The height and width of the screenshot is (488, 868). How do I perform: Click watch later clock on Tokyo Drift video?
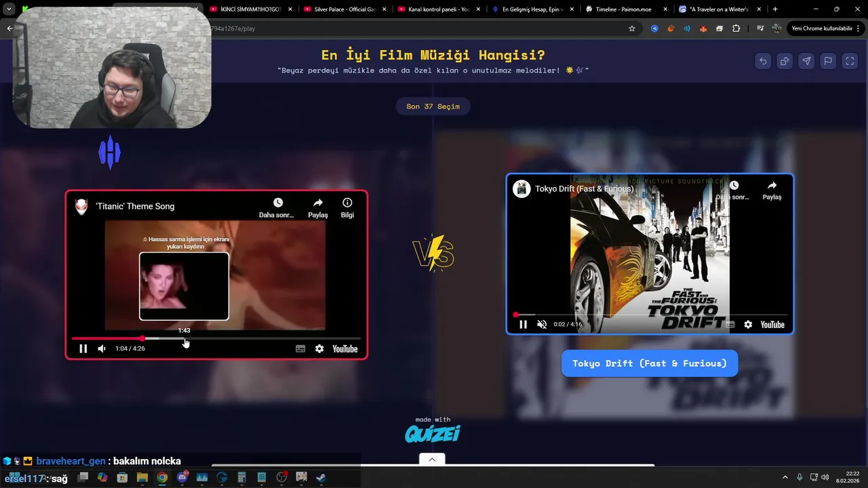[733, 190]
